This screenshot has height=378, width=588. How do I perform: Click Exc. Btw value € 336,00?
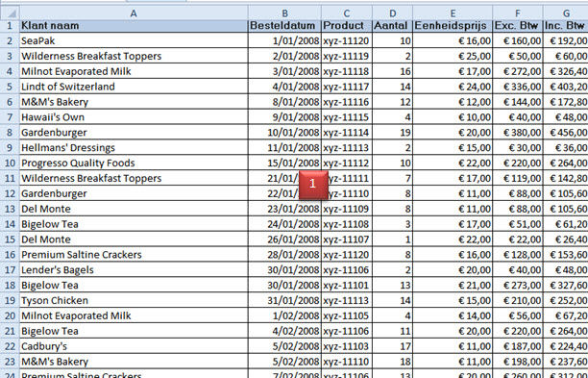tap(518, 87)
